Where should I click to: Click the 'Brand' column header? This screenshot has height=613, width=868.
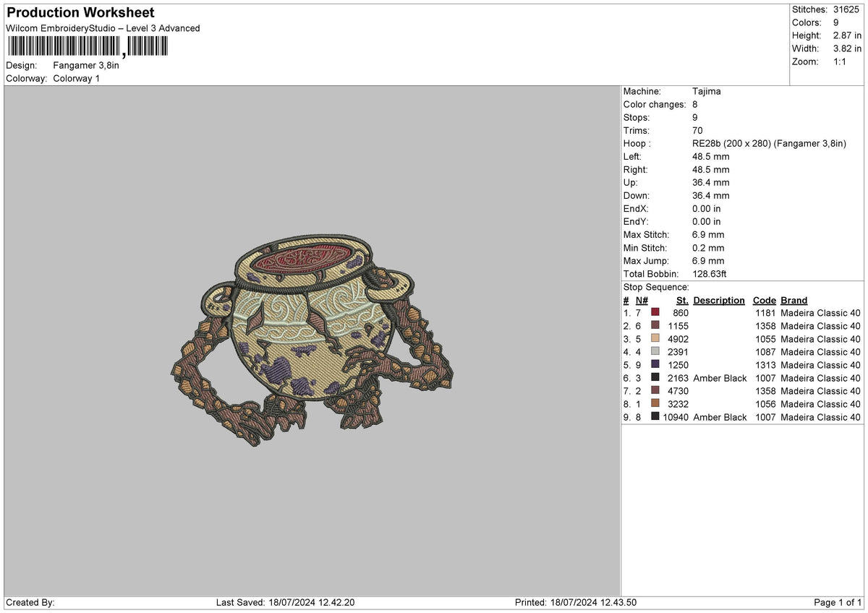click(x=794, y=300)
